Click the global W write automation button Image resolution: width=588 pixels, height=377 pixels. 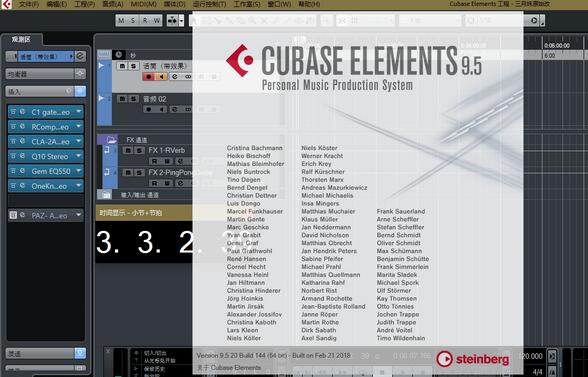[157, 21]
